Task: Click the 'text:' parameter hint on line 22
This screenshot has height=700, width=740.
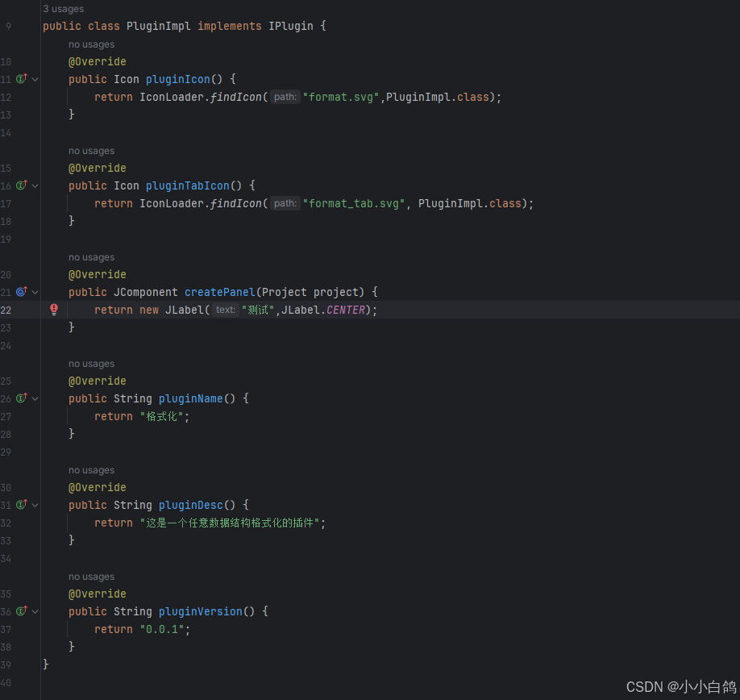Action: pyautogui.click(x=226, y=310)
